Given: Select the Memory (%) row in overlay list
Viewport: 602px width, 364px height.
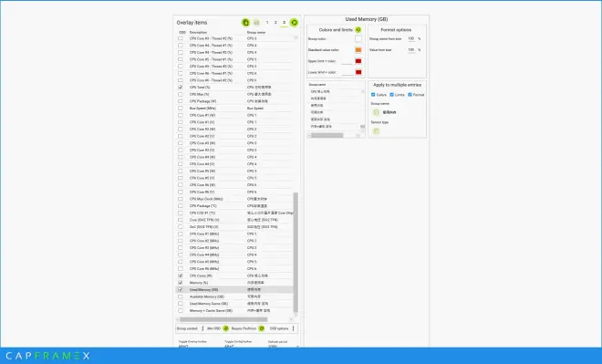Looking at the screenshot, I should coord(234,283).
